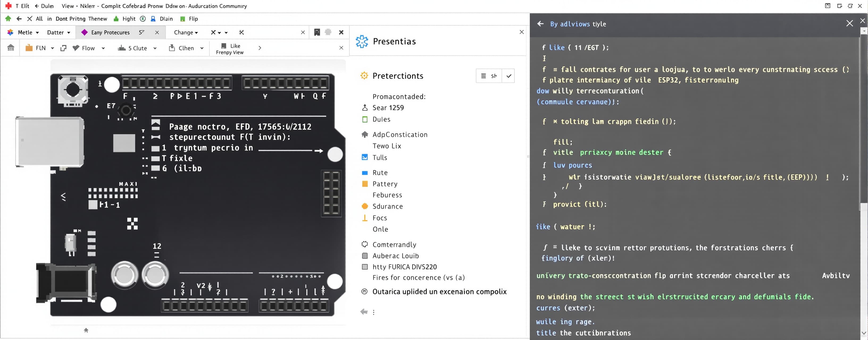The height and width of the screenshot is (340, 868).
Task: Click the Flip green square icon
Action: point(183,19)
